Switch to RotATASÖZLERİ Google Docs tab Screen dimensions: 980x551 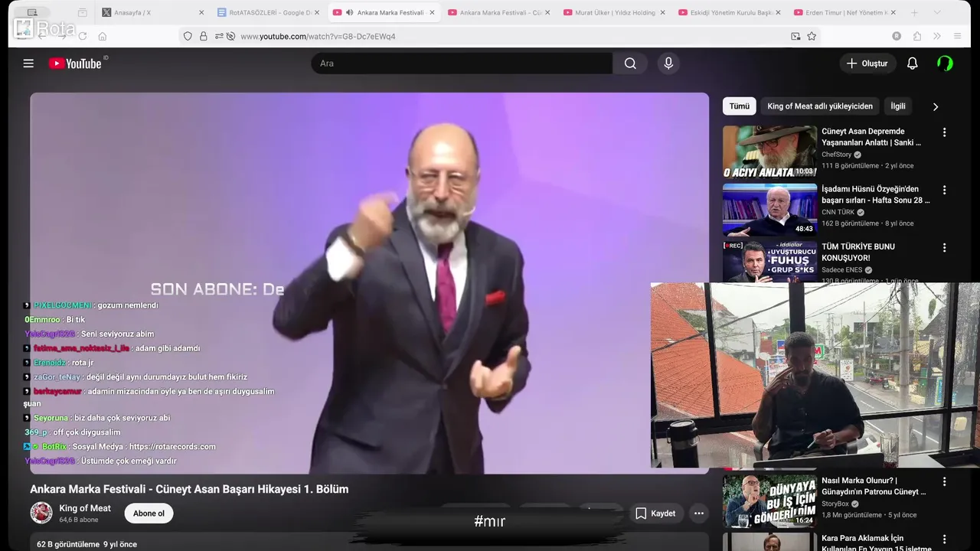tap(269, 12)
